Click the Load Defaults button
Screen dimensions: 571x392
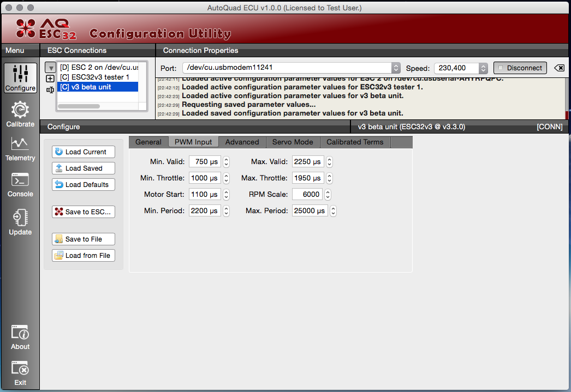tap(84, 184)
